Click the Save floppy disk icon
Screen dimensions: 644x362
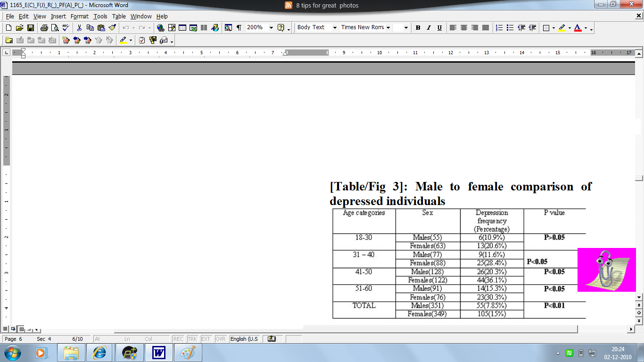click(x=30, y=28)
